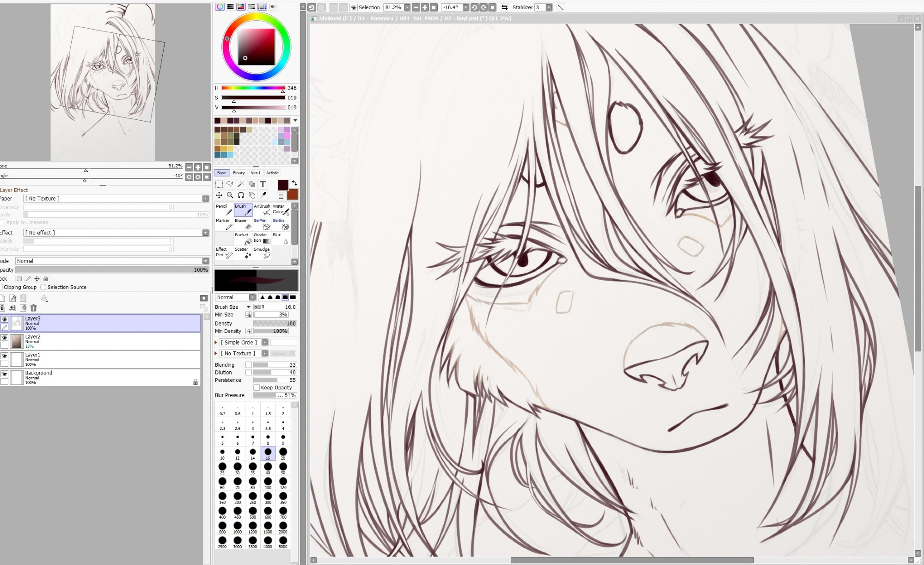Select the Hand pan tool

pos(252,195)
